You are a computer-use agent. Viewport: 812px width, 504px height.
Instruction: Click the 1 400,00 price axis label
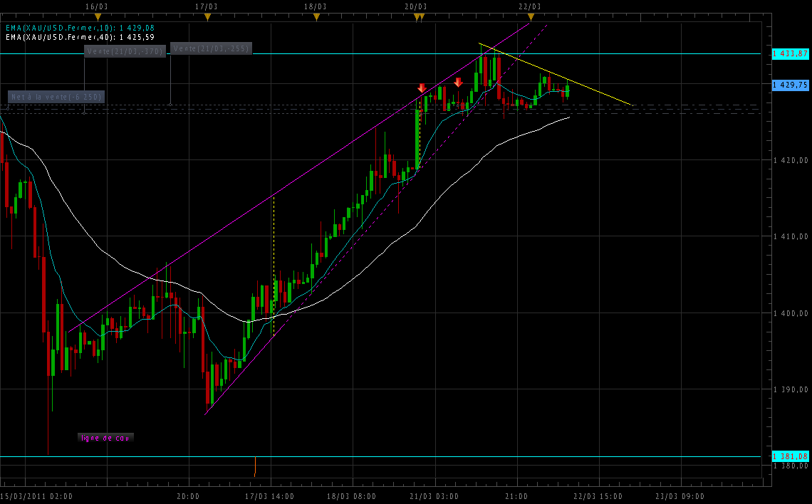pyautogui.click(x=791, y=313)
